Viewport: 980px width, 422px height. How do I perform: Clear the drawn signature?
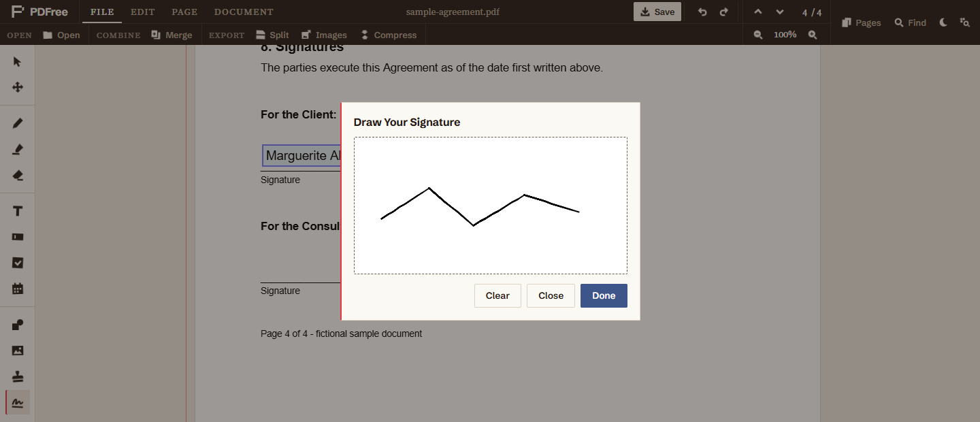point(497,295)
